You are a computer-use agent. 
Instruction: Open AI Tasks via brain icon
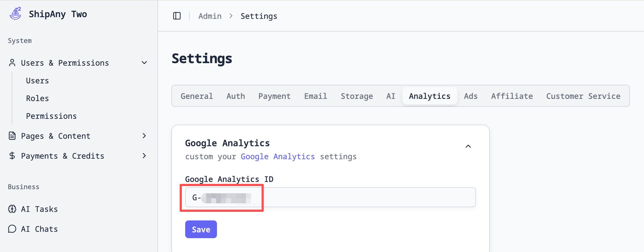(12, 209)
